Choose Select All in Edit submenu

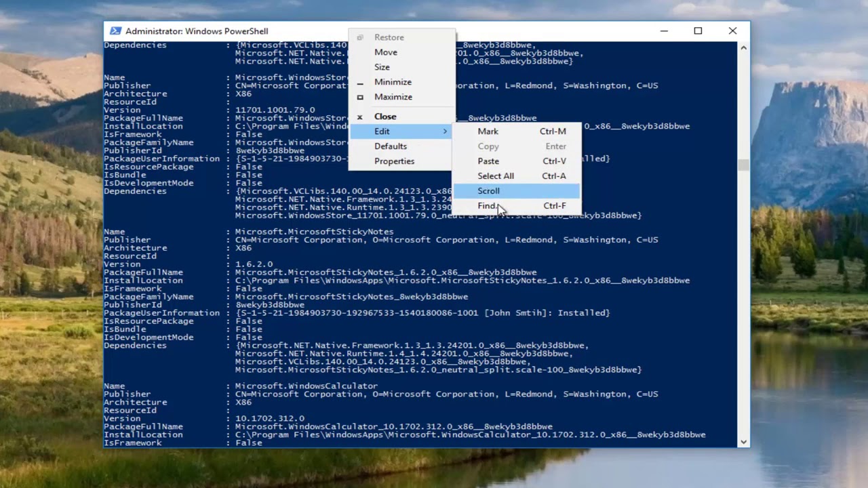(517, 176)
